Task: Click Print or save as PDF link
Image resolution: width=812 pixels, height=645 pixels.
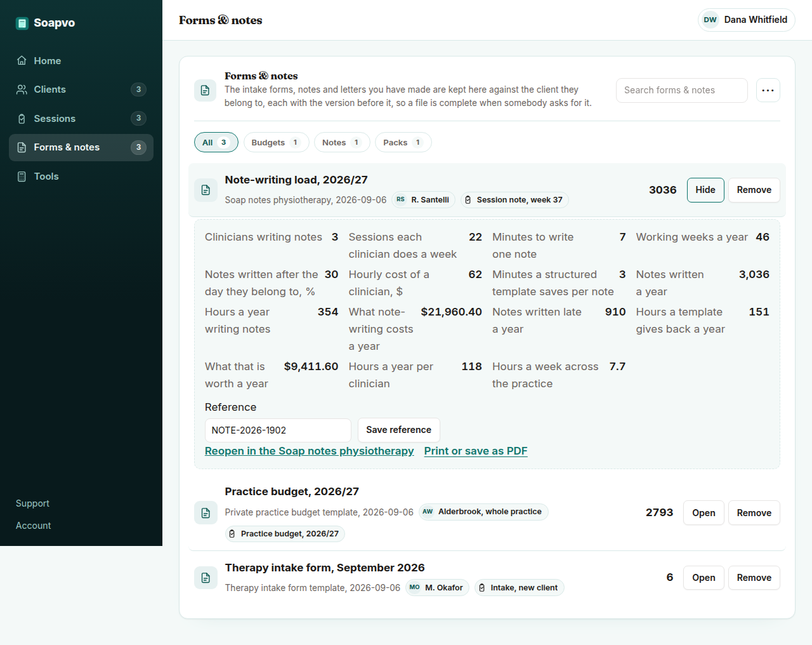Action: pos(476,451)
